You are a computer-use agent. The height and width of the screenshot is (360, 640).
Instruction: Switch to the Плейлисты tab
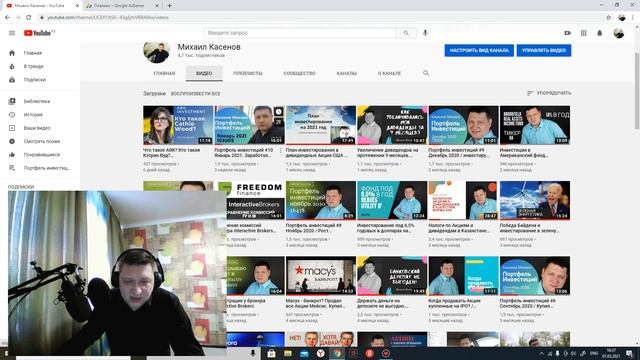point(248,73)
